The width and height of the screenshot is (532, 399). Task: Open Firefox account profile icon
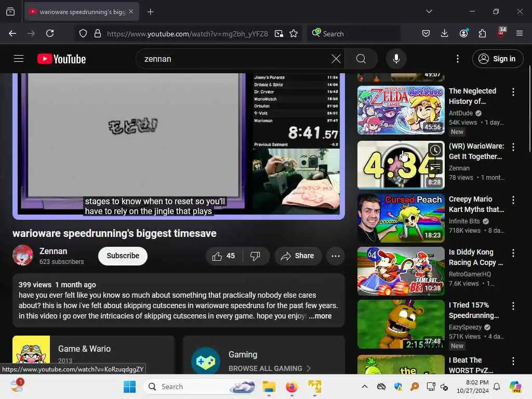[463, 33]
